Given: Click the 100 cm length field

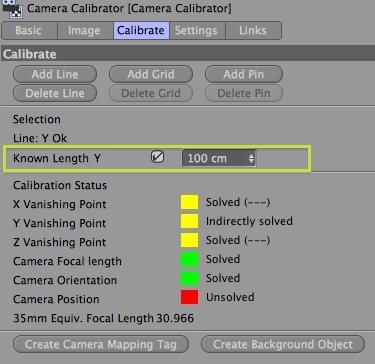Looking at the screenshot, I should click(x=219, y=158).
